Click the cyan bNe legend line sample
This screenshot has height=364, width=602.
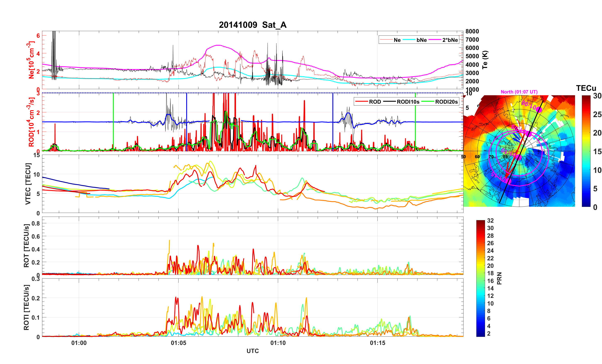[409, 40]
